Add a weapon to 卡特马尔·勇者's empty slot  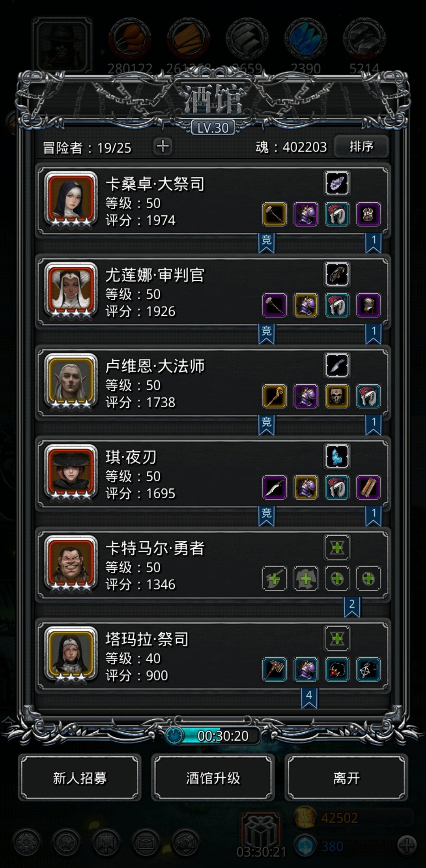[275, 578]
